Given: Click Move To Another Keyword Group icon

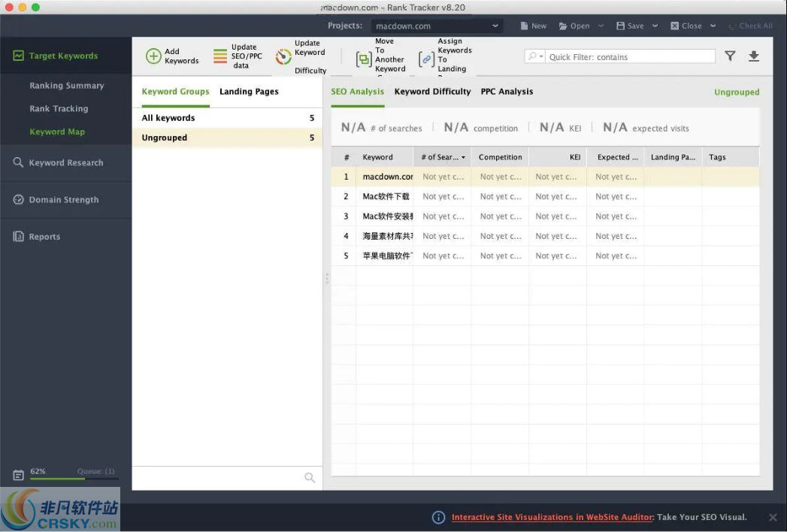Looking at the screenshot, I should (x=363, y=59).
